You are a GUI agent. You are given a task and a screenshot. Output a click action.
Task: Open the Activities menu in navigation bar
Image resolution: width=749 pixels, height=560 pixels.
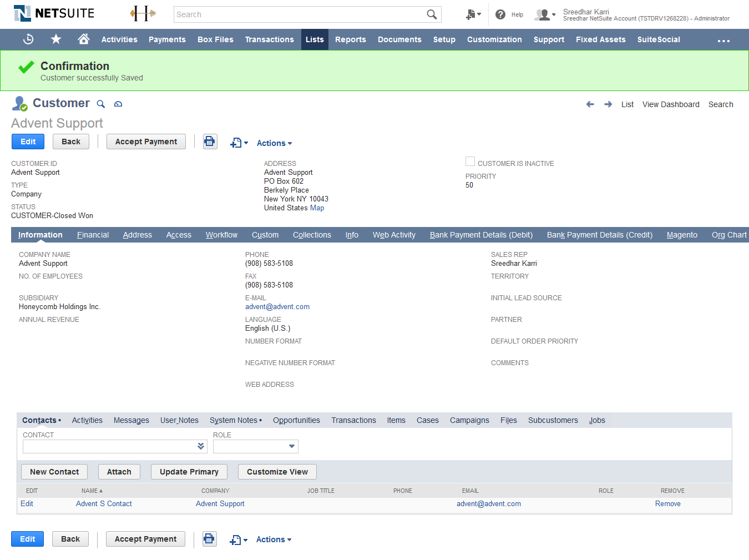pyautogui.click(x=119, y=39)
